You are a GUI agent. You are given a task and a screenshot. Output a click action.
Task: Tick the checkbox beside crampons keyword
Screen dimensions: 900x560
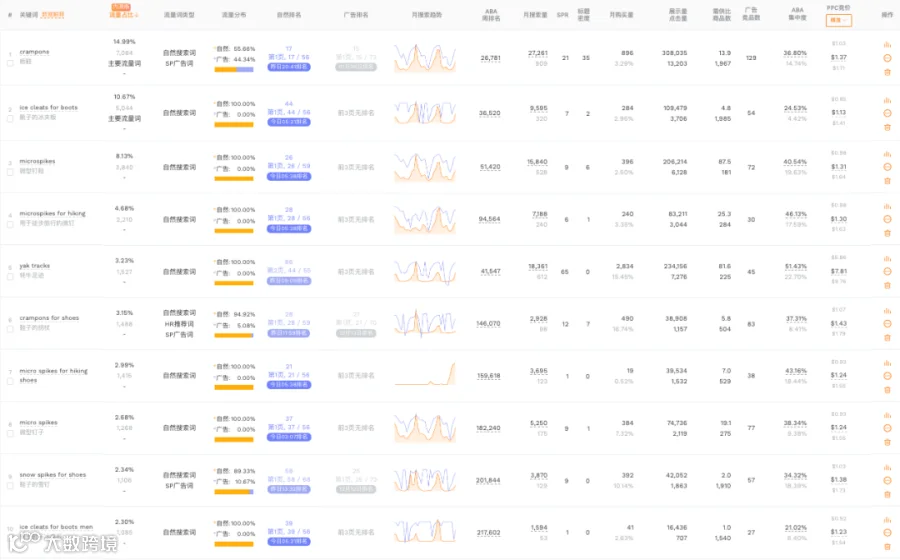[x=10, y=63]
